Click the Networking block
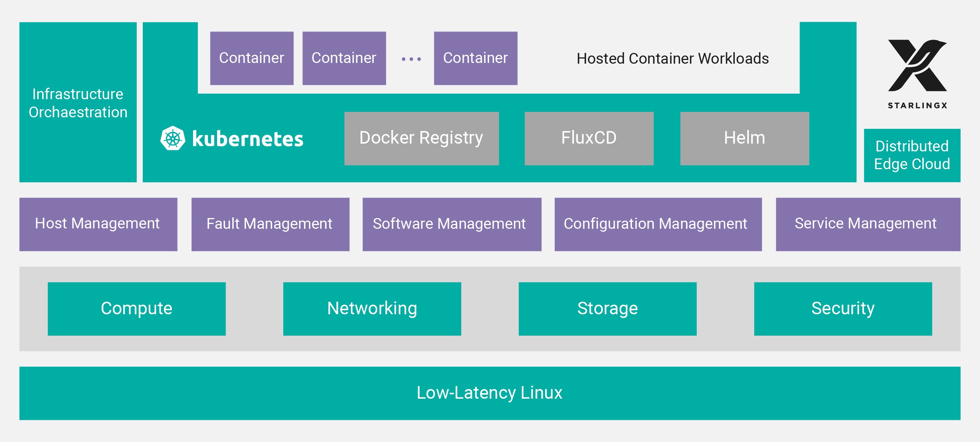Viewport: 980px width, 442px height. [372, 308]
